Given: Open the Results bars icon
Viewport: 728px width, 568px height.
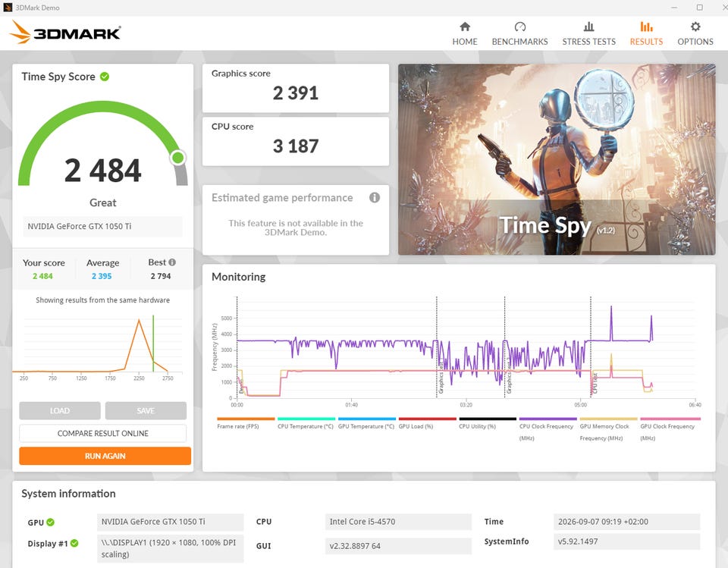Looking at the screenshot, I should pyautogui.click(x=646, y=27).
